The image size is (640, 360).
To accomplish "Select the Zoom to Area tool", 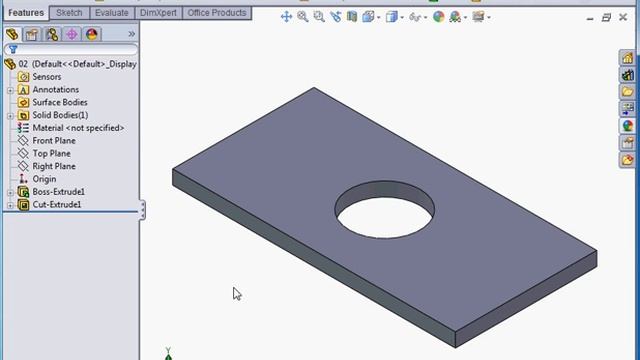I will coord(319,17).
